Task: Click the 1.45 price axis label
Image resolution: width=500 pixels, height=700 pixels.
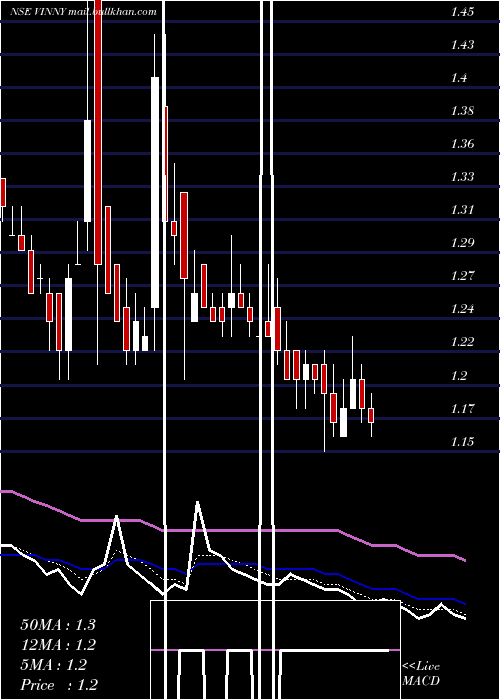Action: pos(462,12)
